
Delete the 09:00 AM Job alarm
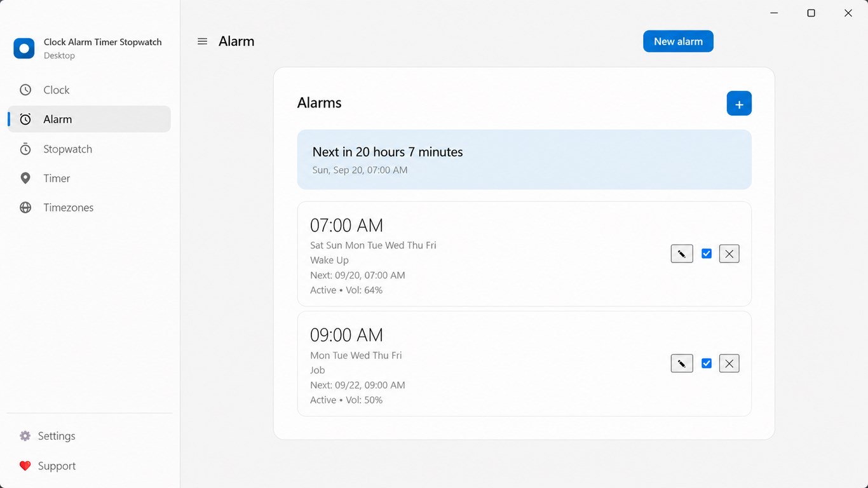pos(729,364)
